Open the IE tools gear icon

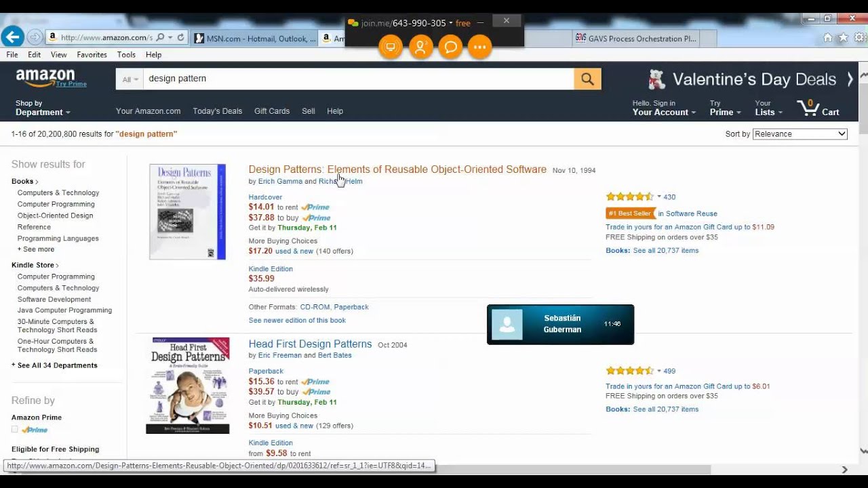tap(859, 38)
